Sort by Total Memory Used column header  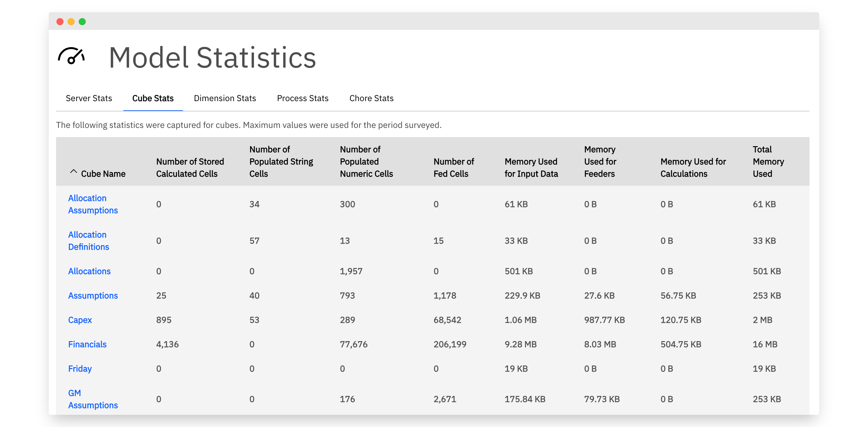[x=768, y=161]
